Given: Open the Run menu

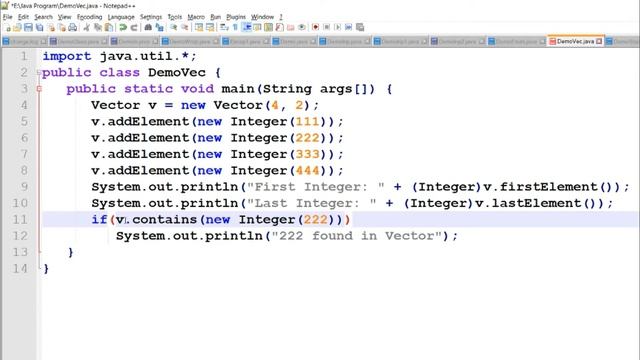Looking at the screenshot, I should (216, 17).
